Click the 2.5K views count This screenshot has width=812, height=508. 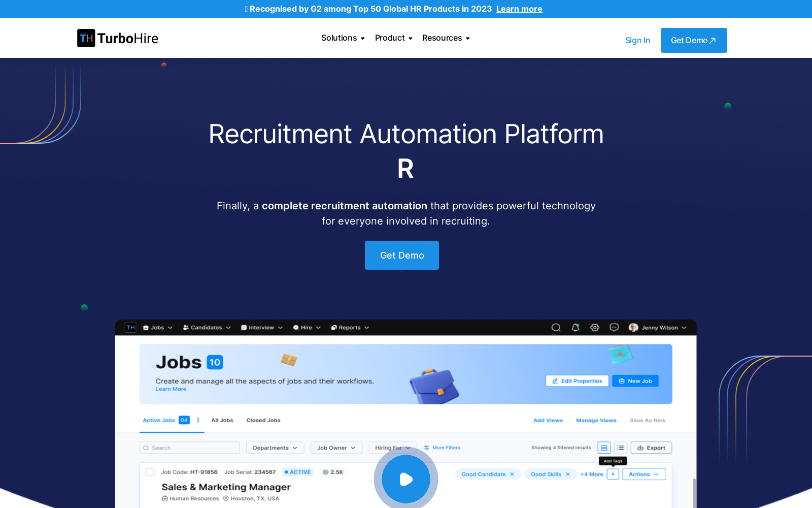click(333, 472)
